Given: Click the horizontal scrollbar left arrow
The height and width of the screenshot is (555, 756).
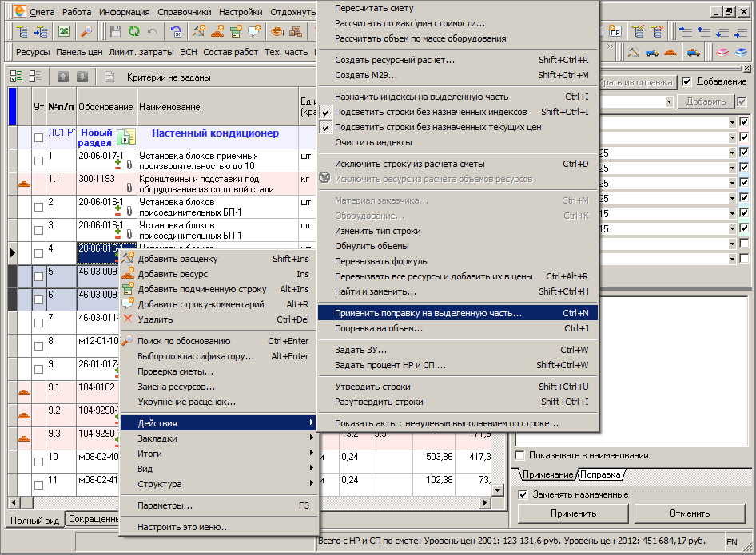Looking at the screenshot, I should point(14,503).
